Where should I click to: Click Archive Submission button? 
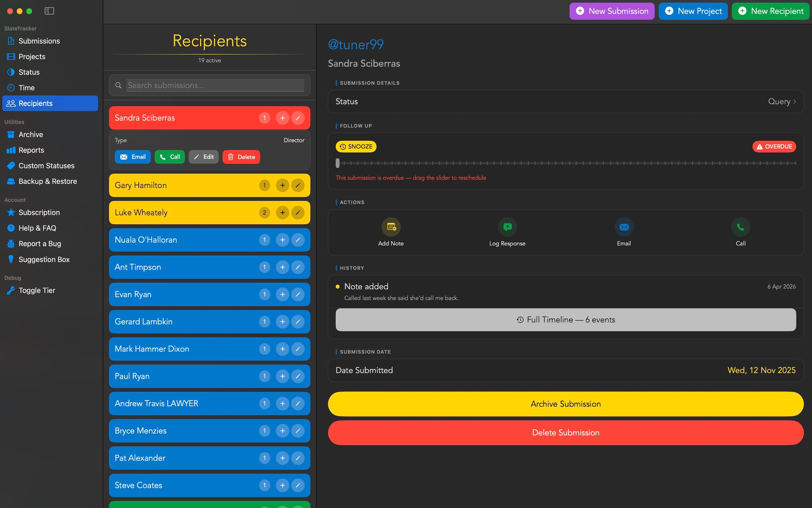click(x=566, y=404)
